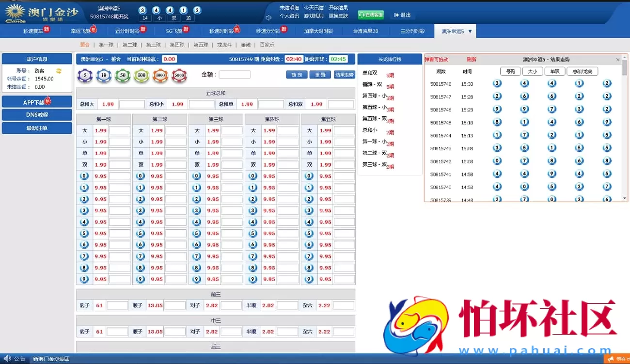Image resolution: width=630 pixels, height=364 pixels.
Task: Click the 确定 confirm button
Action: [296, 75]
